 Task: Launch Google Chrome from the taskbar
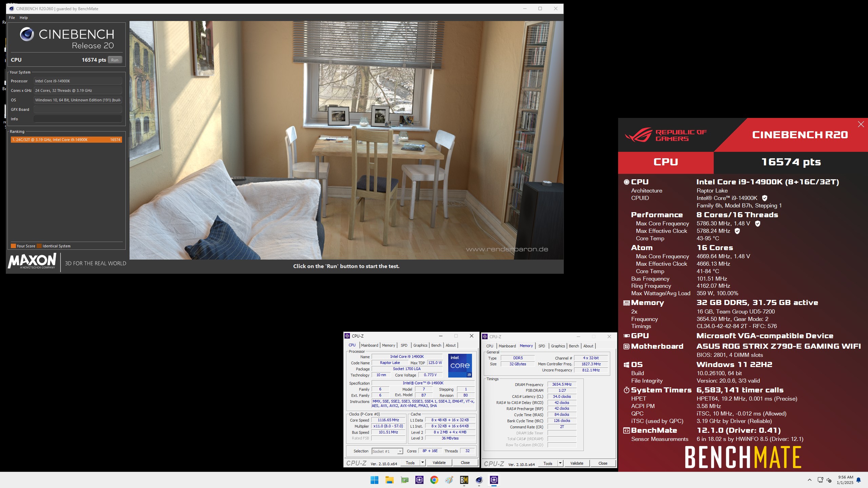(x=434, y=480)
